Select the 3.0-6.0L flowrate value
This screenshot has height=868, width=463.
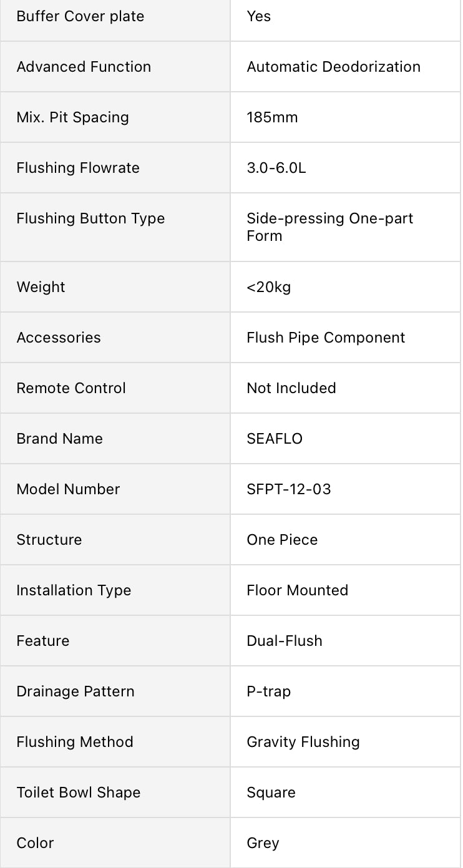[276, 168]
